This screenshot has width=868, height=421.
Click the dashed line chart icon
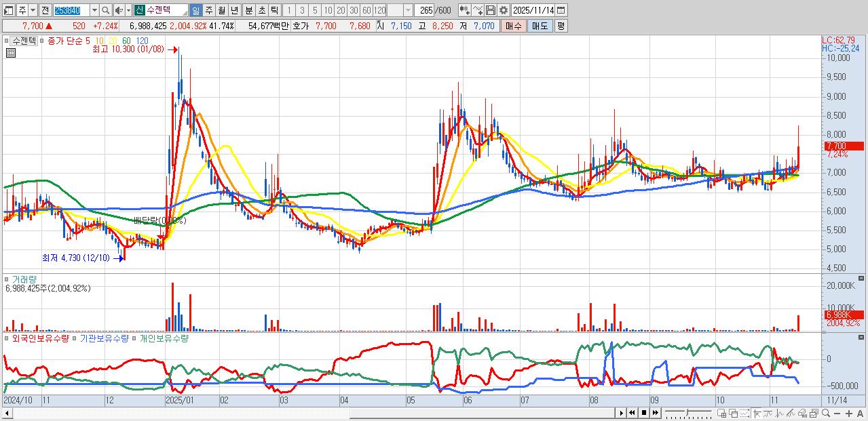point(745,413)
